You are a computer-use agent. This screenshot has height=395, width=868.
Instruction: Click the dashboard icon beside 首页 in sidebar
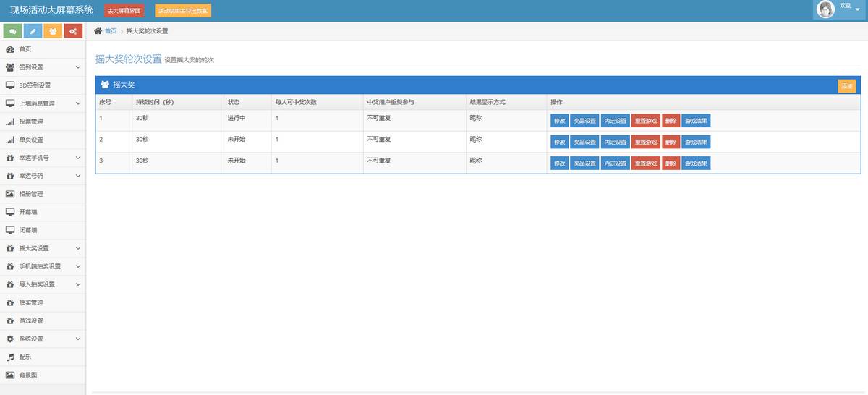coord(10,49)
